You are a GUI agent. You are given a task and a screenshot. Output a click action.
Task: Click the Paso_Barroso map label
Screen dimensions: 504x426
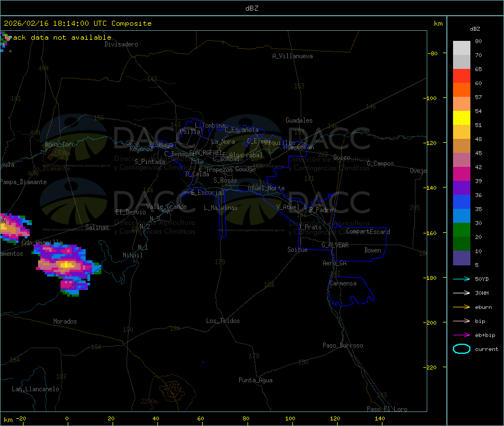coord(343,345)
